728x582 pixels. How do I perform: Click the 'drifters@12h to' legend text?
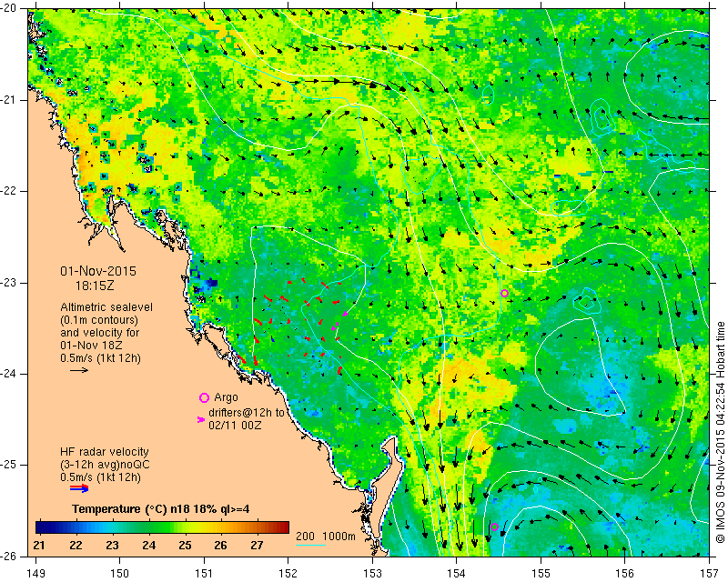click(x=247, y=413)
